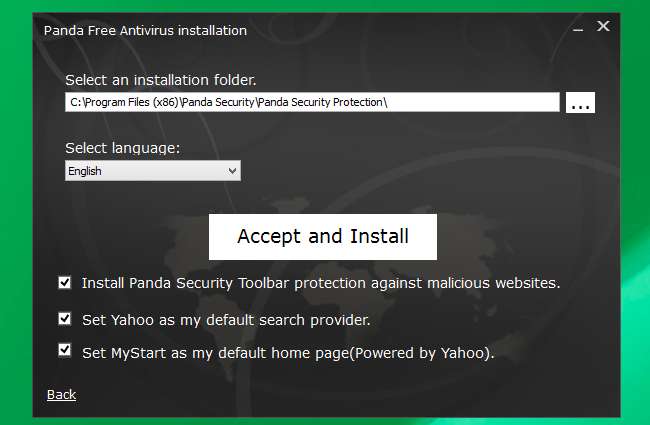The image size is (650, 425).
Task: Click the language combo box arrow
Action: [232, 171]
